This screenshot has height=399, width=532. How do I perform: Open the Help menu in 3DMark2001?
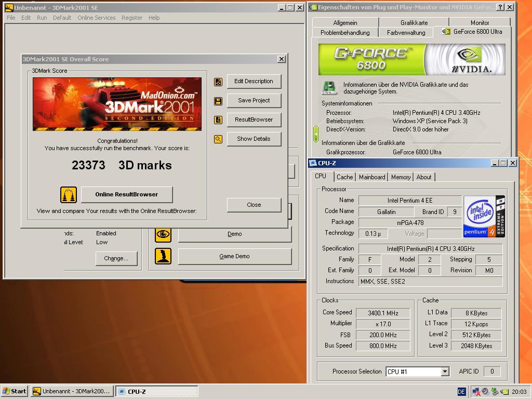[154, 18]
